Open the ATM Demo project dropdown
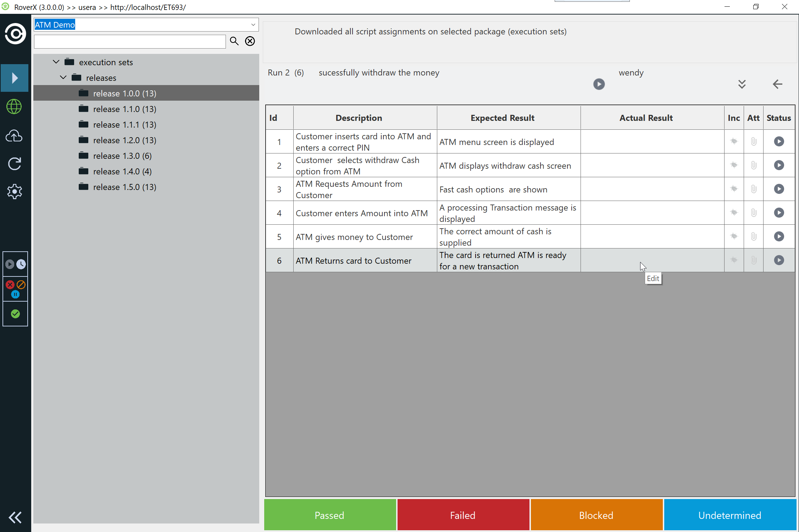The image size is (799, 532). (x=253, y=25)
